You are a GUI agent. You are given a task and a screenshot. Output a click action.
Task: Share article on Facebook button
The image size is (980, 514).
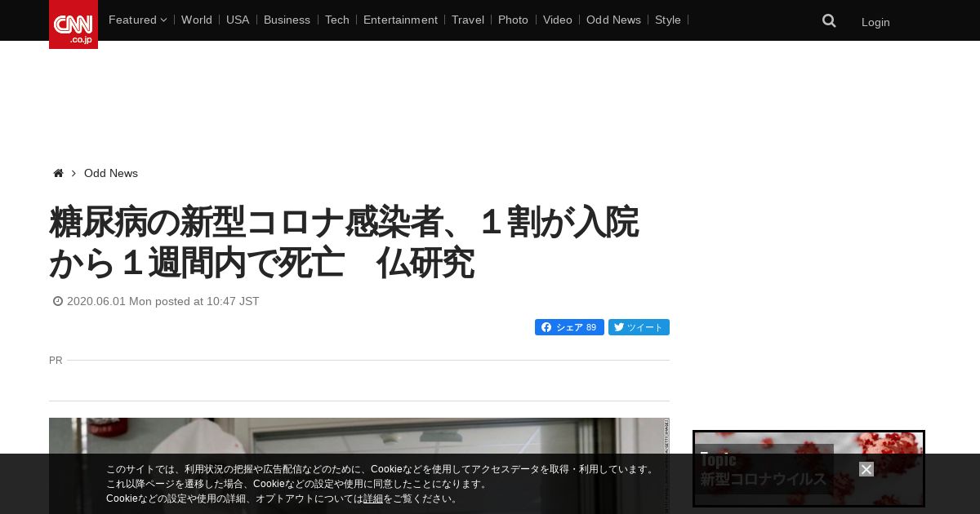click(569, 327)
